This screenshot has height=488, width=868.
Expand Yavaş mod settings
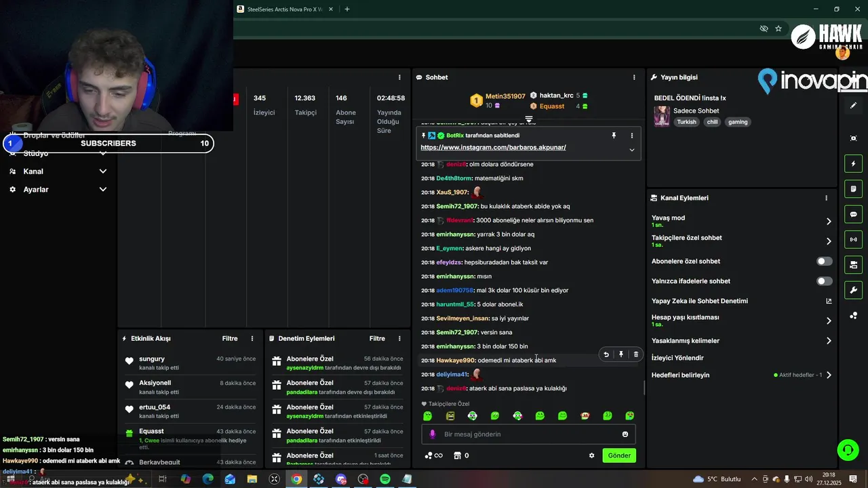[829, 221]
